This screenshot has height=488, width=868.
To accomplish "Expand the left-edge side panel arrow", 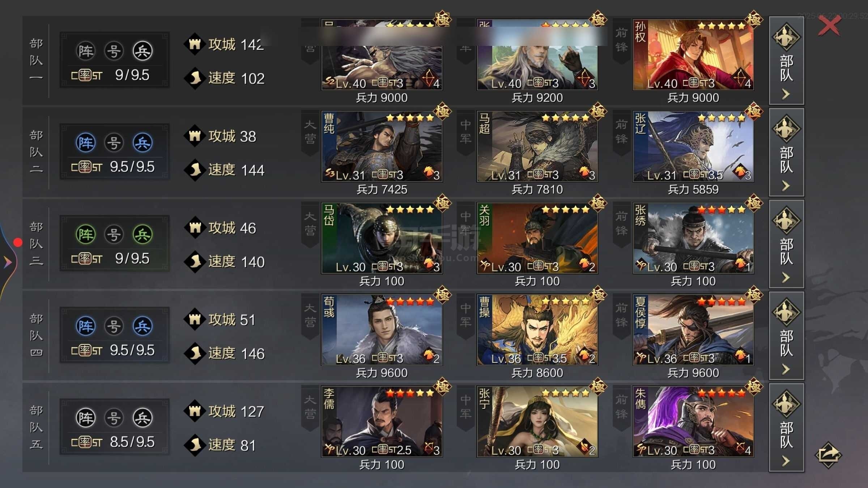I will tap(7, 262).
